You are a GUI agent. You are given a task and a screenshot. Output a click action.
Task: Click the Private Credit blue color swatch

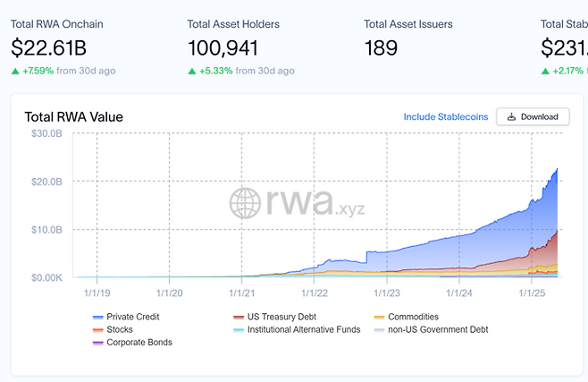click(97, 317)
